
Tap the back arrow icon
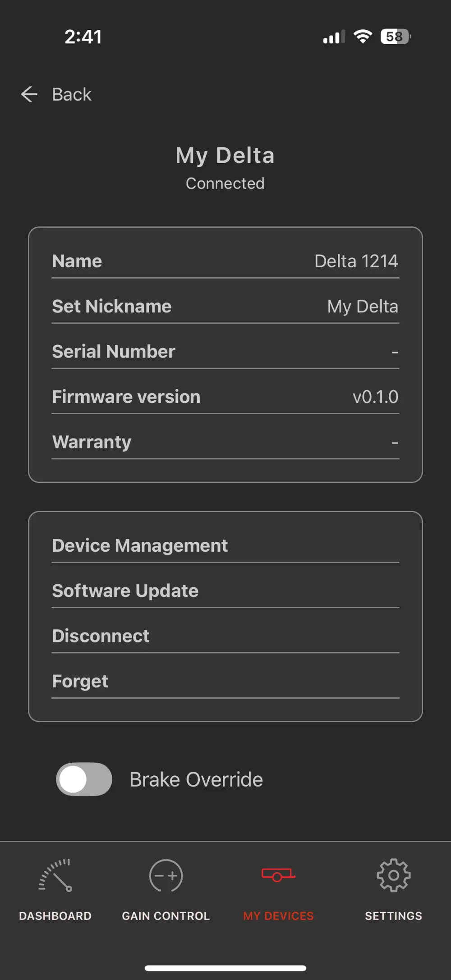point(29,94)
